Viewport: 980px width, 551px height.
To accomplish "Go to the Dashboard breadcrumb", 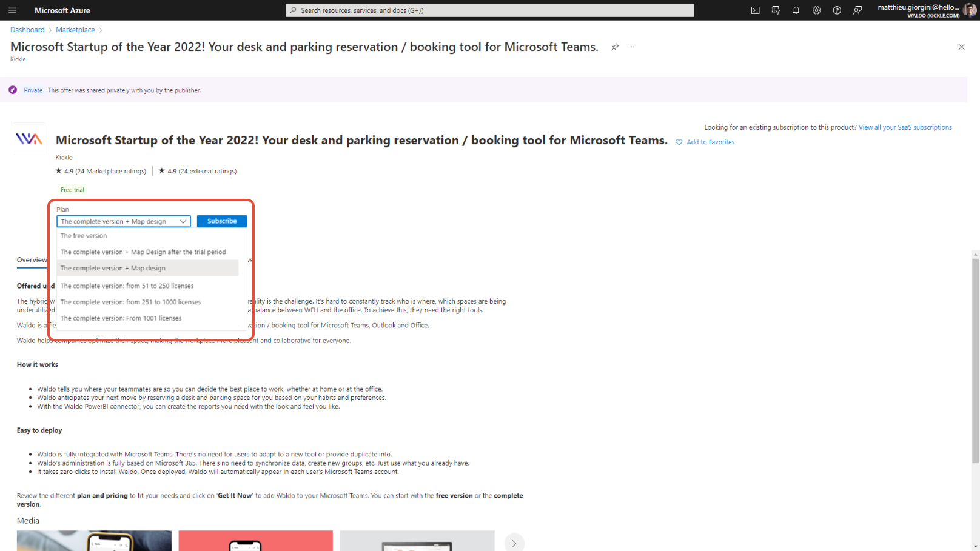I will pyautogui.click(x=27, y=30).
